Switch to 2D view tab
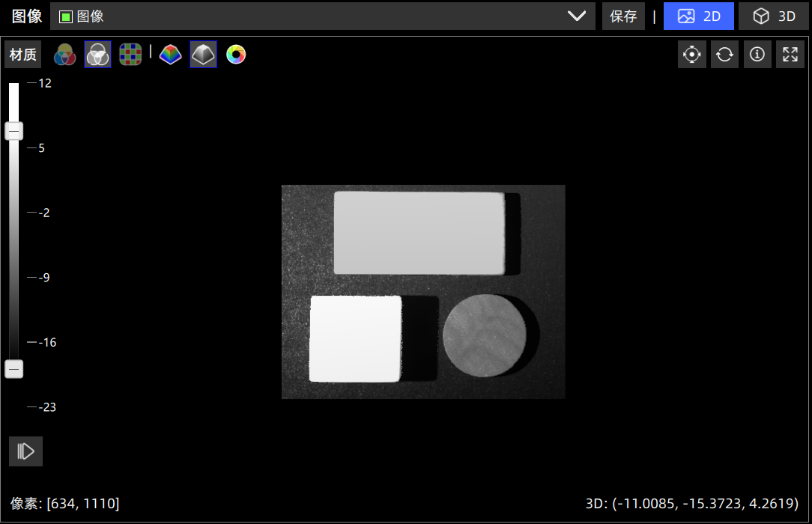The image size is (812, 524). pyautogui.click(x=699, y=16)
